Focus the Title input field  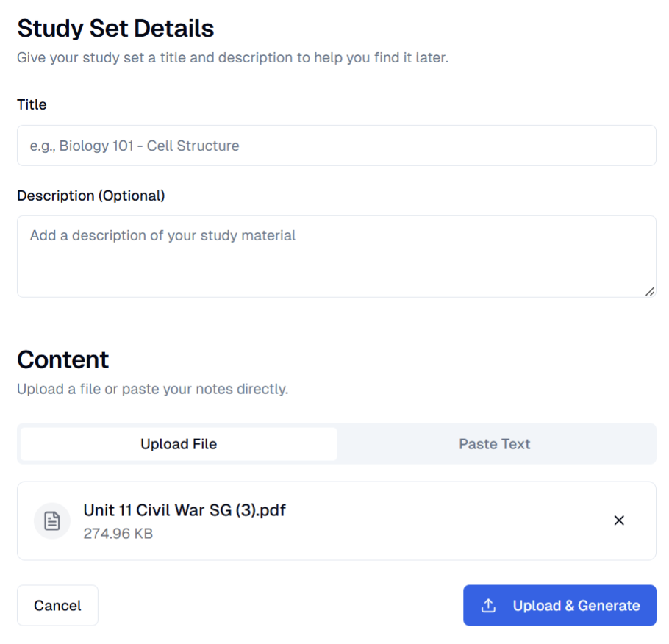[336, 146]
